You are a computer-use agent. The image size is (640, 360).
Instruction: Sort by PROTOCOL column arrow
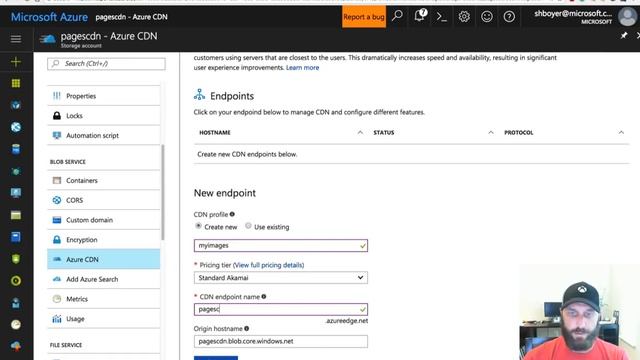(x=621, y=133)
